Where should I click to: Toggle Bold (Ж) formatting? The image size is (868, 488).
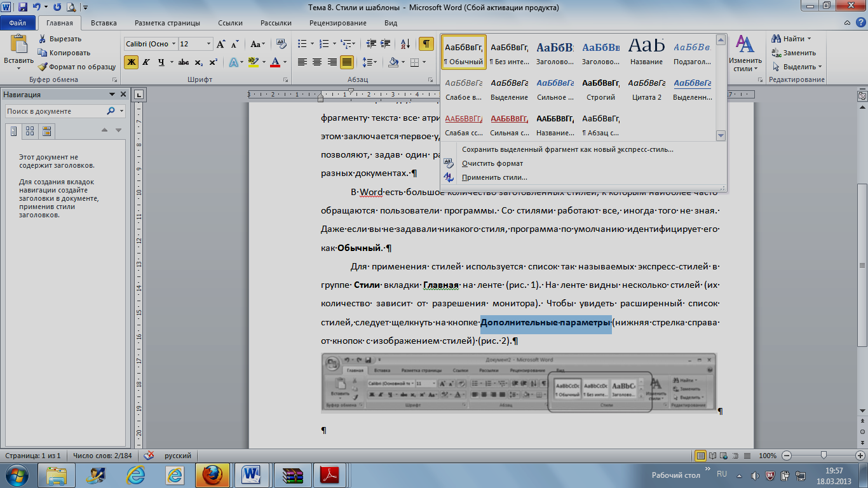point(131,62)
